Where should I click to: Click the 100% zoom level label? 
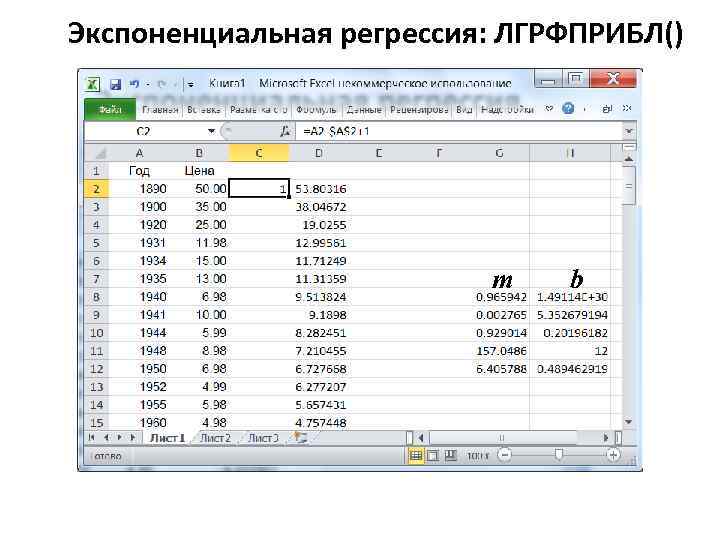478,456
